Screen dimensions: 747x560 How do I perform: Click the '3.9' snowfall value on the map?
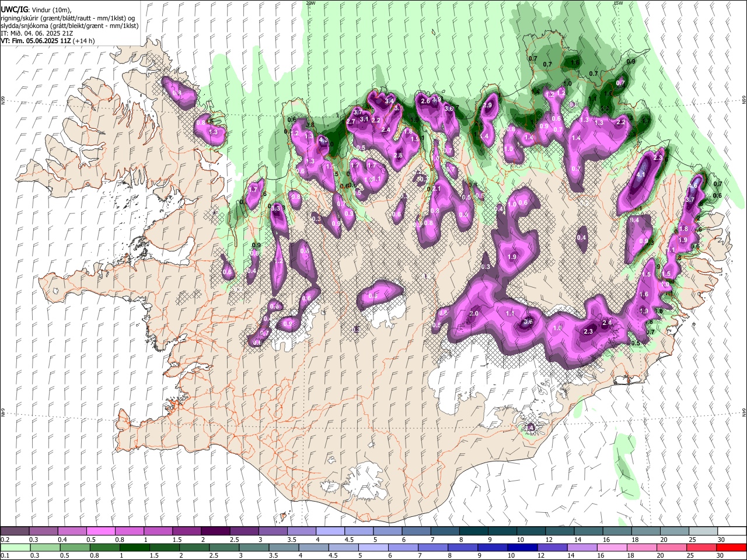(437, 100)
